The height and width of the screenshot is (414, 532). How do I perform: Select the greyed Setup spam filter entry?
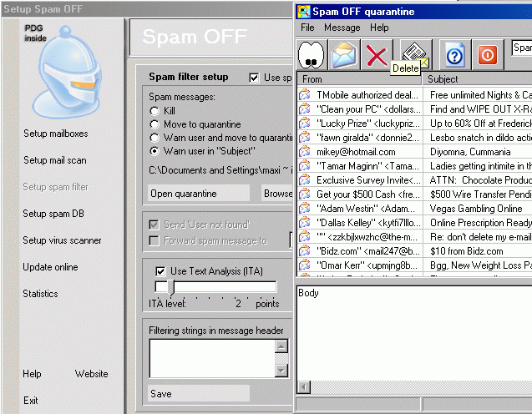[x=55, y=187]
